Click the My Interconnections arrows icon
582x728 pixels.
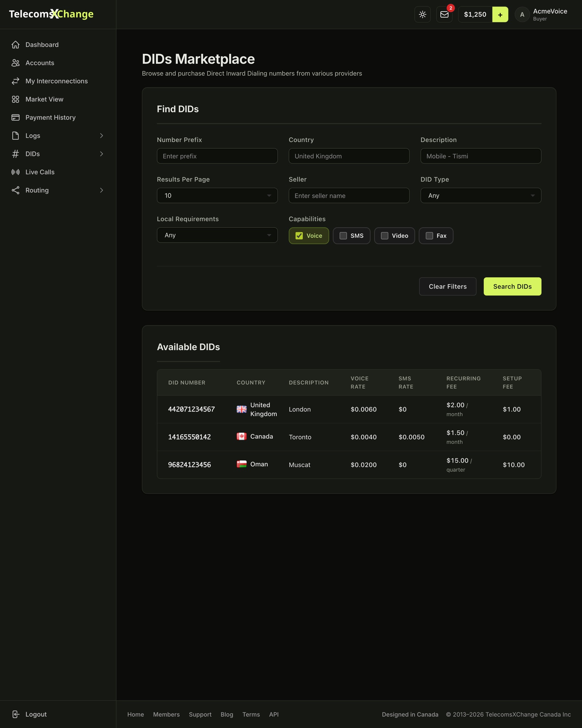[x=15, y=81]
